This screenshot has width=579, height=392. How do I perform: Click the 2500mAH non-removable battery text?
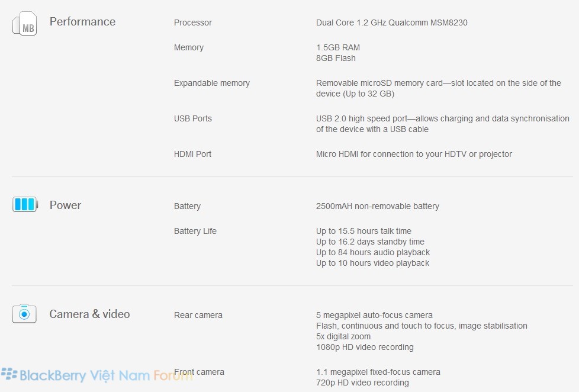tap(377, 206)
